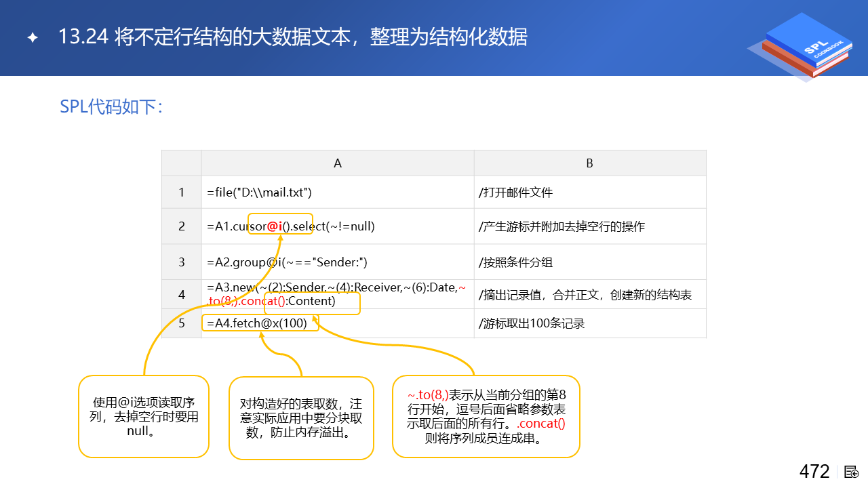Image resolution: width=868 pixels, height=488 pixels.
Task: Click the callout "对构造好的表取数"
Action: click(x=301, y=418)
